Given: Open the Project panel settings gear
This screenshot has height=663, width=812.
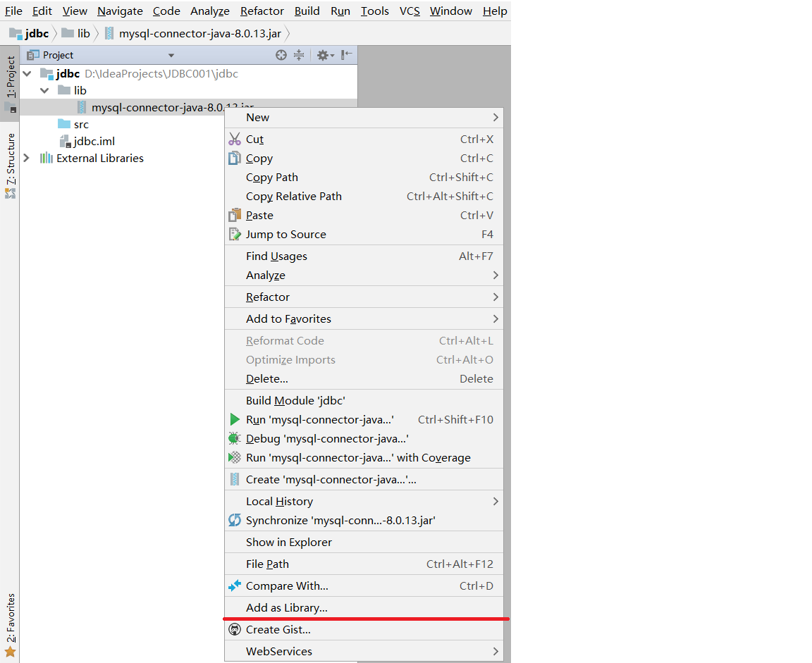Looking at the screenshot, I should tap(324, 55).
